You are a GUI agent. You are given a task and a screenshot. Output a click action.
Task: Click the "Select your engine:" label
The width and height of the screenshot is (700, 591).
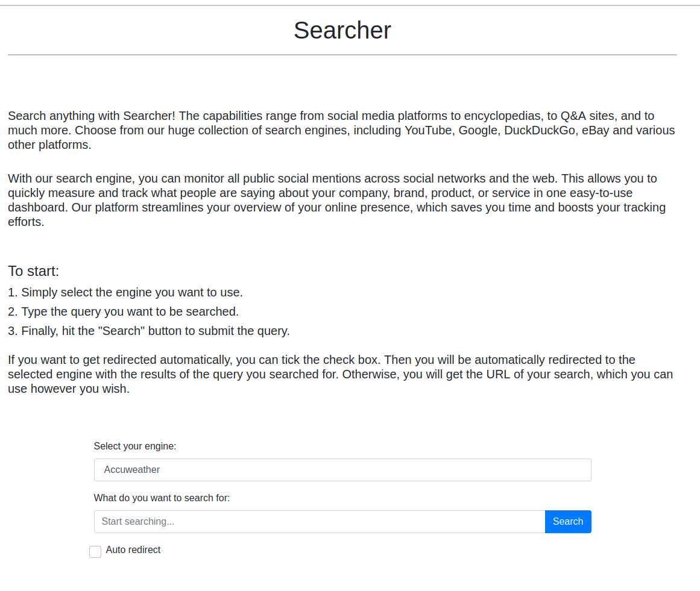(135, 446)
